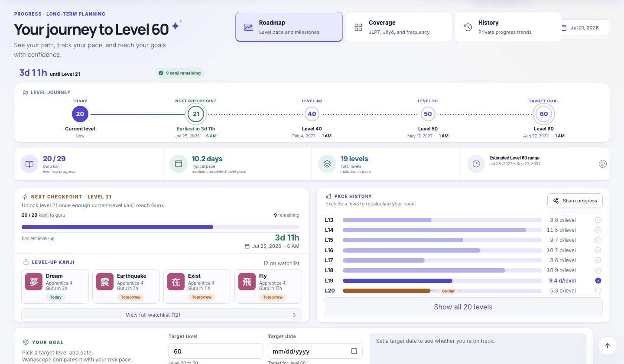The width and height of the screenshot is (624, 364).
Task: Include L20 outlier via its checkbox
Action: 598,291
